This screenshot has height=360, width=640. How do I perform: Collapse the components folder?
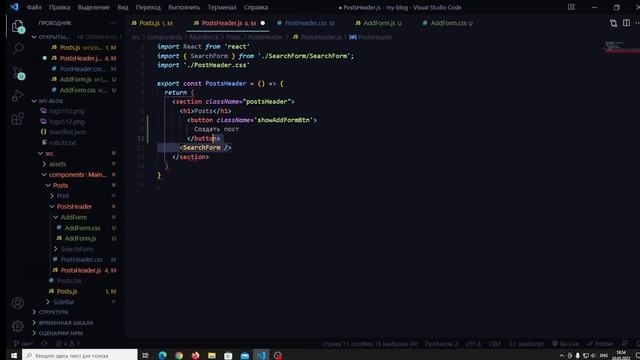coord(44,175)
